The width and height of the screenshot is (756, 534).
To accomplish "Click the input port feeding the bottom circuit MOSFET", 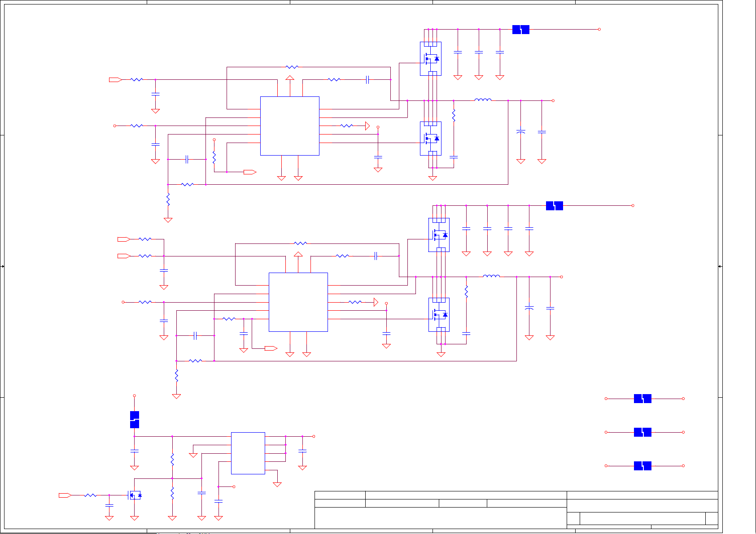I will 65,495.
